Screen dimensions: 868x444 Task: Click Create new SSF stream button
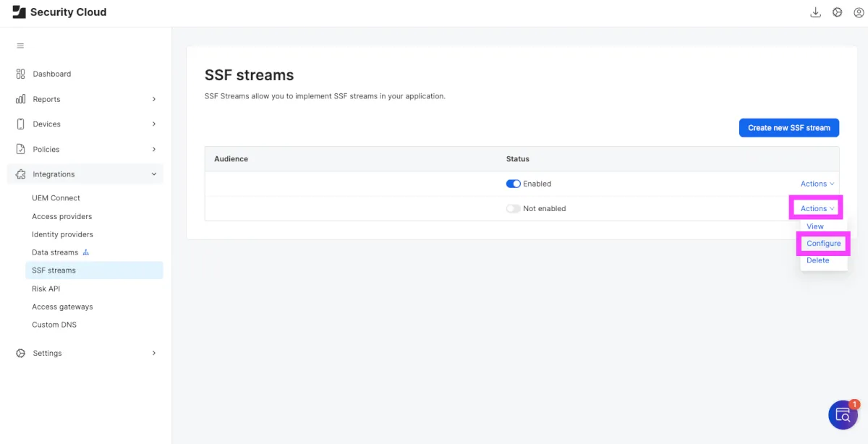coord(788,128)
